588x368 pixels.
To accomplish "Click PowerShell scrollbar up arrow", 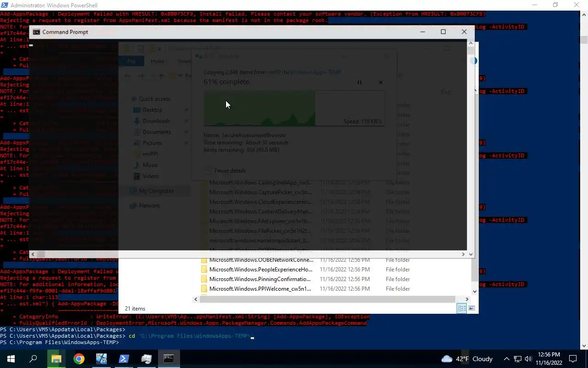I will (584, 14).
